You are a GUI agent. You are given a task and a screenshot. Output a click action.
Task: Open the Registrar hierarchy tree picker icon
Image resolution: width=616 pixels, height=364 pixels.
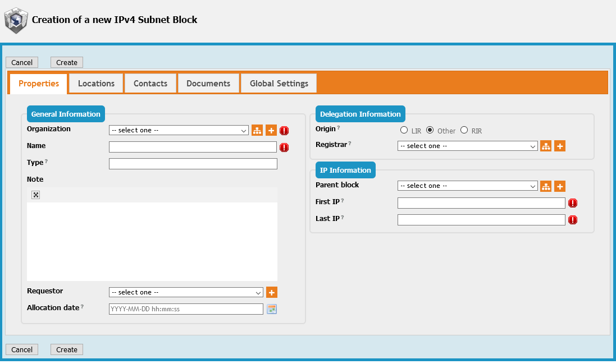pos(546,146)
